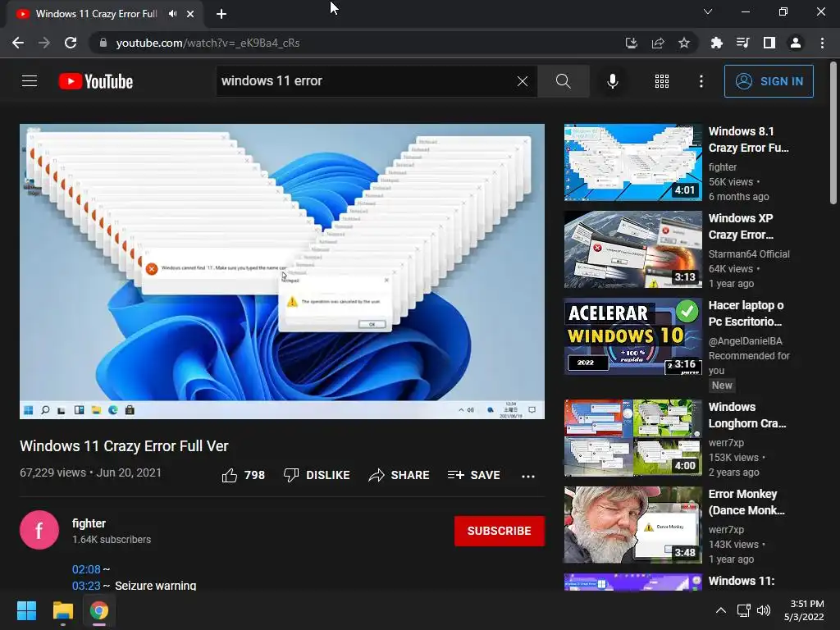Open Windows XP Crazy Error title
This screenshot has height=630, width=840.
point(742,226)
